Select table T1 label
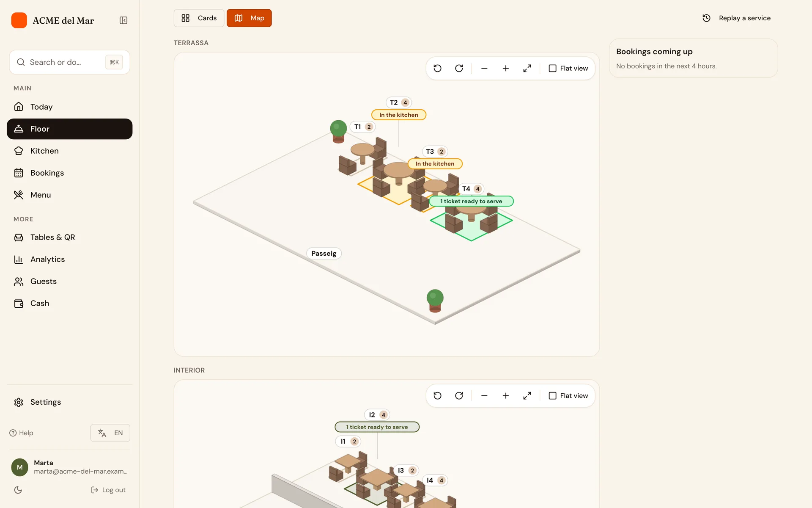 [363, 127]
